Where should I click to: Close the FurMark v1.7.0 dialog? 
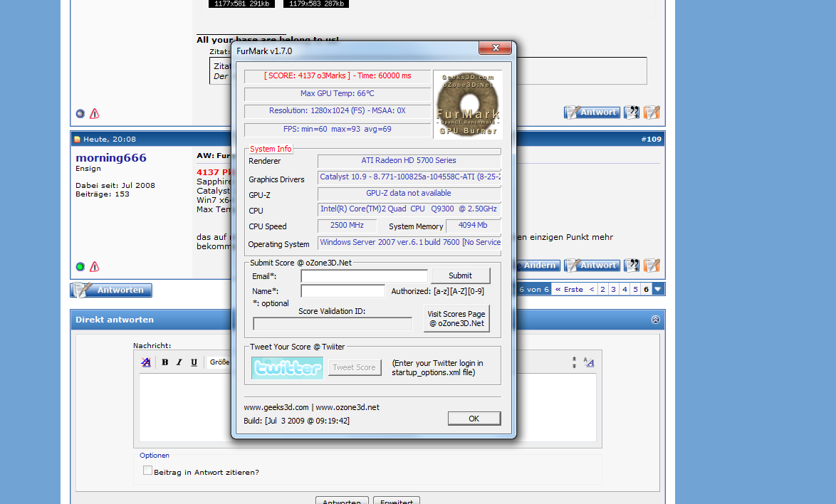tap(496, 48)
